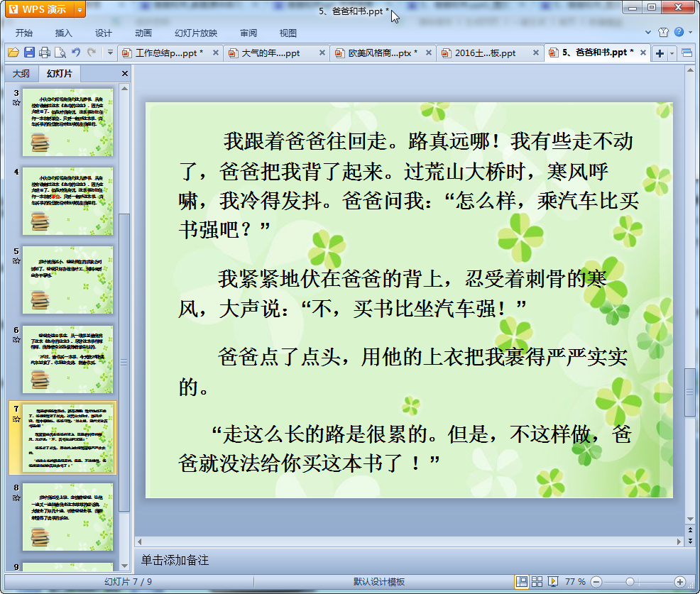Viewport: 700px width, 594px height.
Task: Close the slide thumbnail panel
Action: [x=125, y=74]
